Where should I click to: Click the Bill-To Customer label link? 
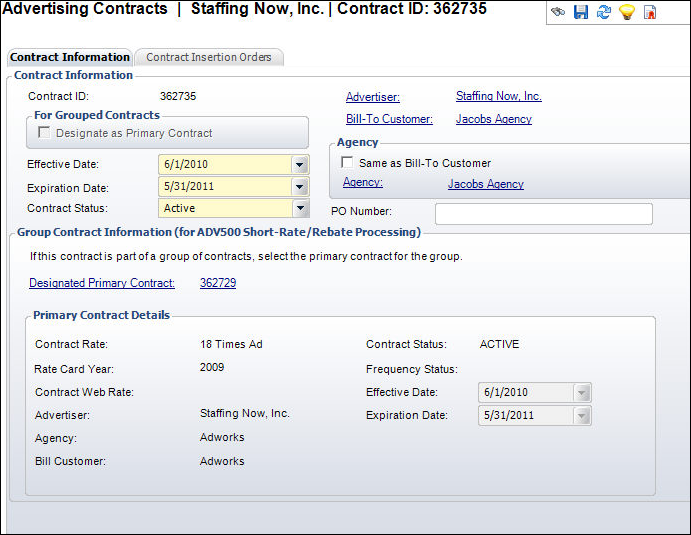pyautogui.click(x=389, y=119)
